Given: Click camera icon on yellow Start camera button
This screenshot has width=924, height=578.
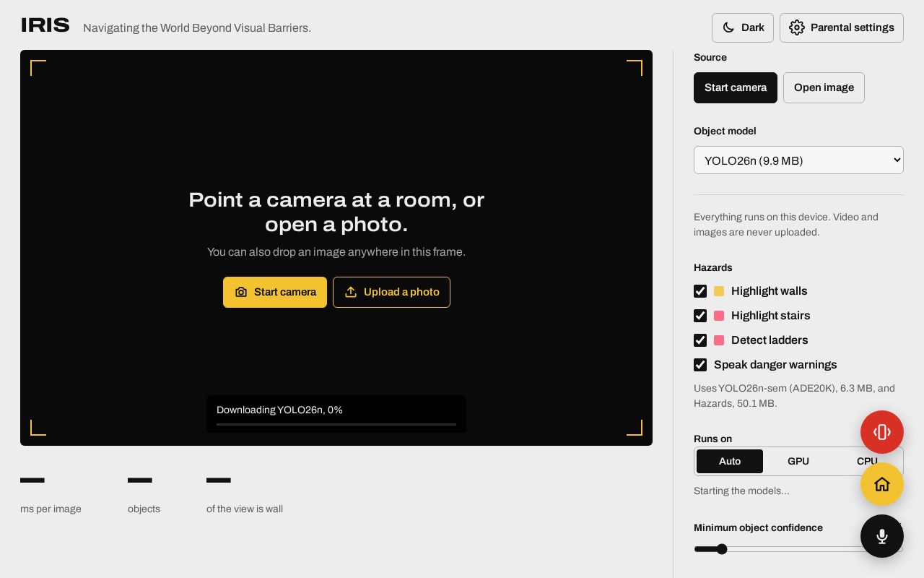Looking at the screenshot, I should [241, 292].
